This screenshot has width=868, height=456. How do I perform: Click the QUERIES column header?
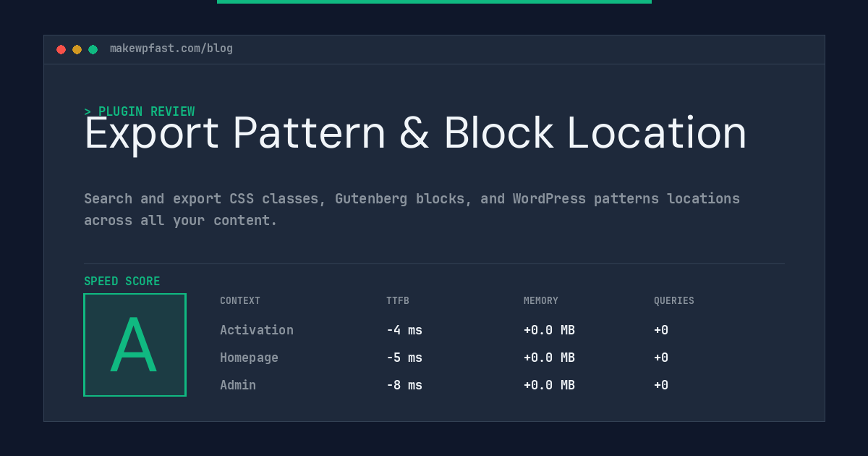click(674, 301)
